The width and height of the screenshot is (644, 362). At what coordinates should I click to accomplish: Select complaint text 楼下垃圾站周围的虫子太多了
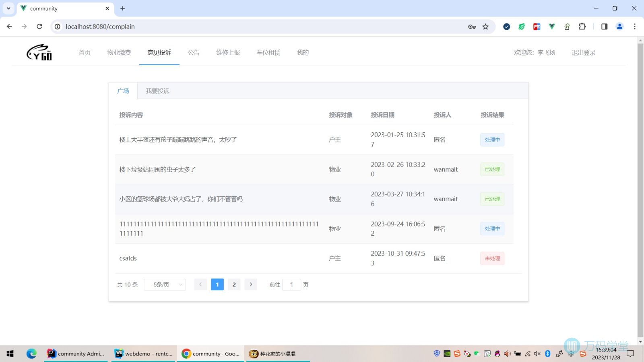click(158, 169)
